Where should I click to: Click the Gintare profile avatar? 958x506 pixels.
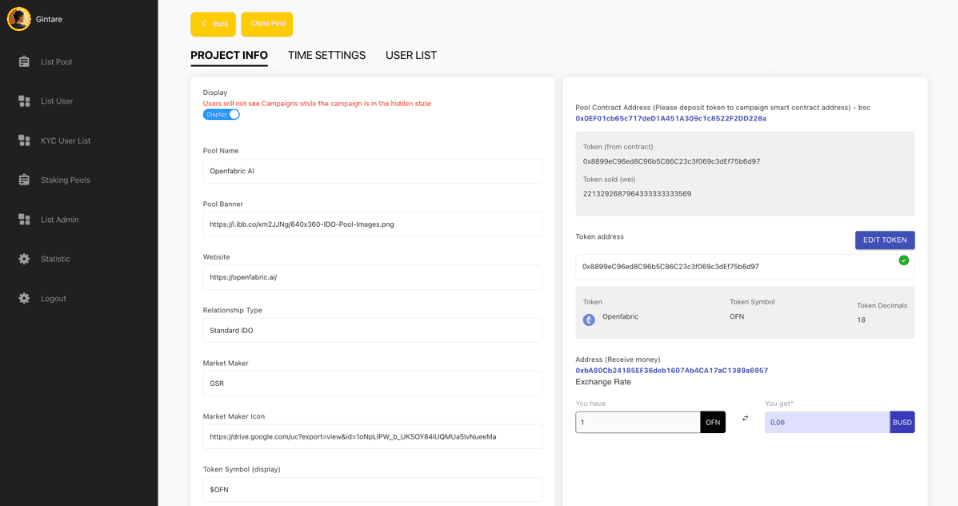pyautogui.click(x=19, y=19)
